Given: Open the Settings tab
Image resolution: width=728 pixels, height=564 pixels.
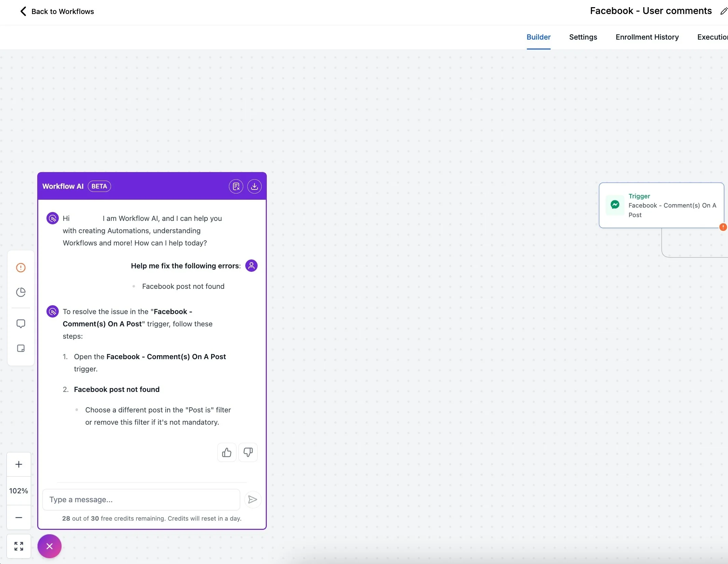Looking at the screenshot, I should (583, 37).
